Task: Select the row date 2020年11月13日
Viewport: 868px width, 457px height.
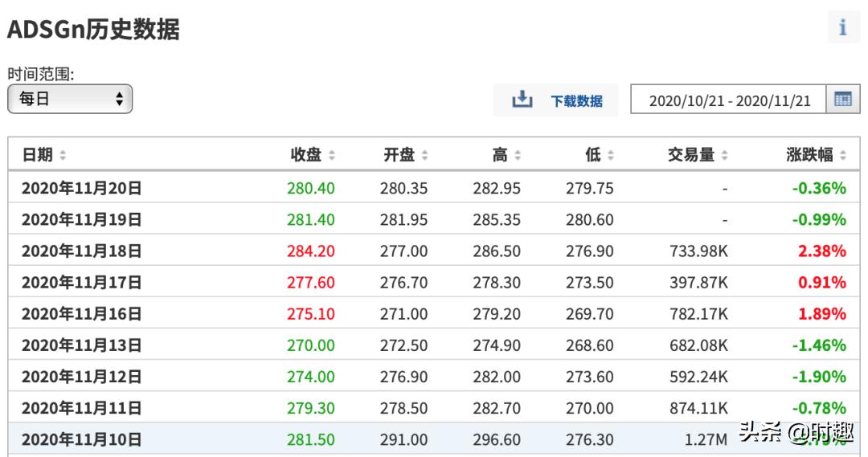Action: [x=81, y=345]
